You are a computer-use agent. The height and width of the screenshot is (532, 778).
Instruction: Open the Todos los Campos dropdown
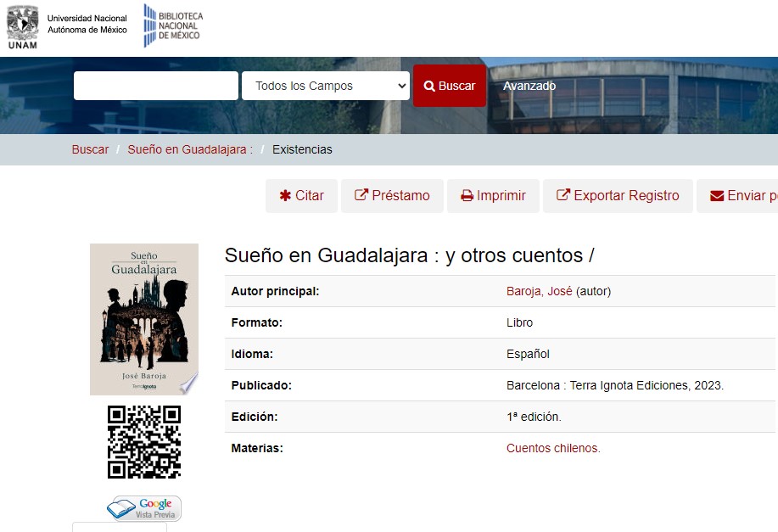pyautogui.click(x=326, y=86)
